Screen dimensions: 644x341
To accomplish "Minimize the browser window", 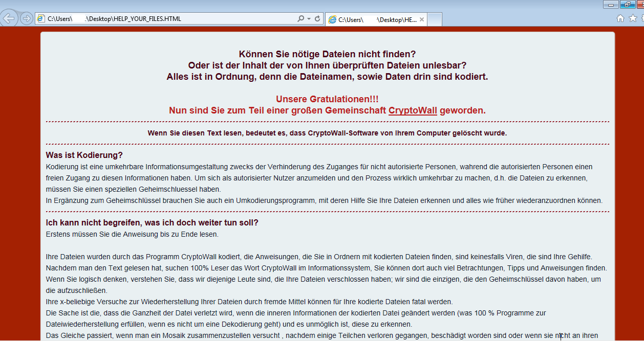I will click(610, 5).
